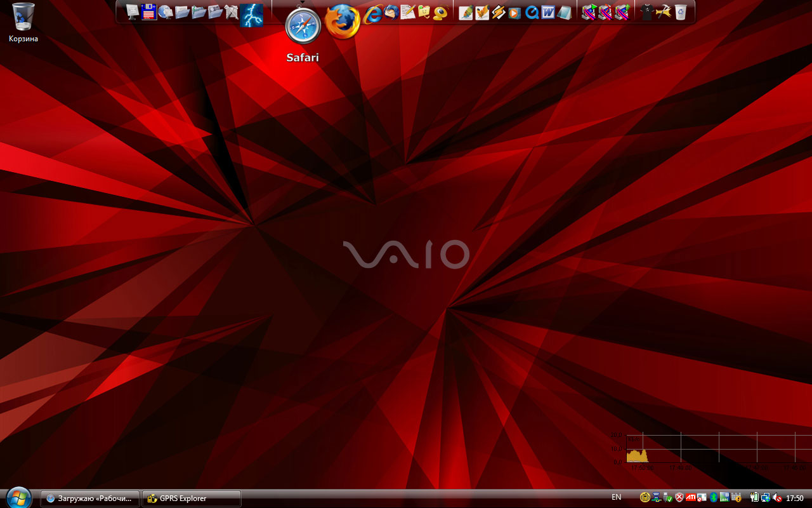Open the Windows Start menu

click(x=18, y=498)
